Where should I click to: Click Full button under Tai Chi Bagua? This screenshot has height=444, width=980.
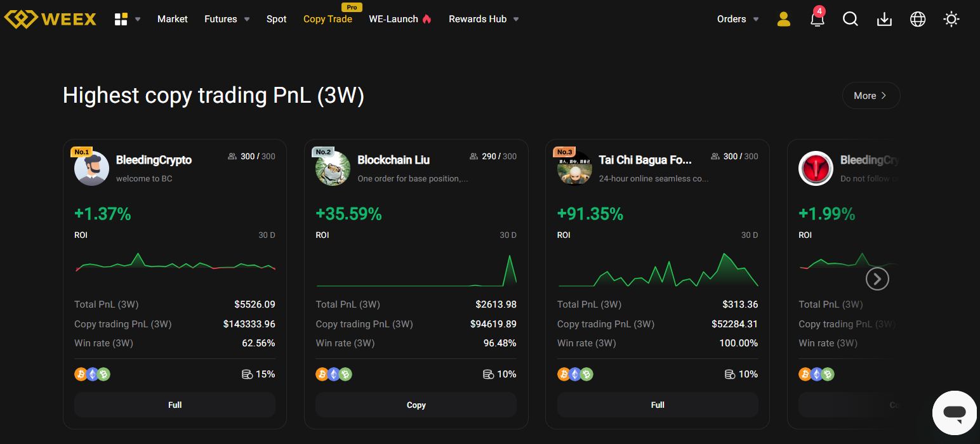tap(658, 405)
